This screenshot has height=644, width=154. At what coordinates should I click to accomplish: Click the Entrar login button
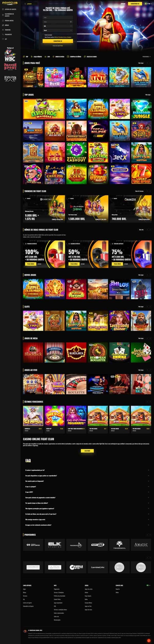(123, 4)
